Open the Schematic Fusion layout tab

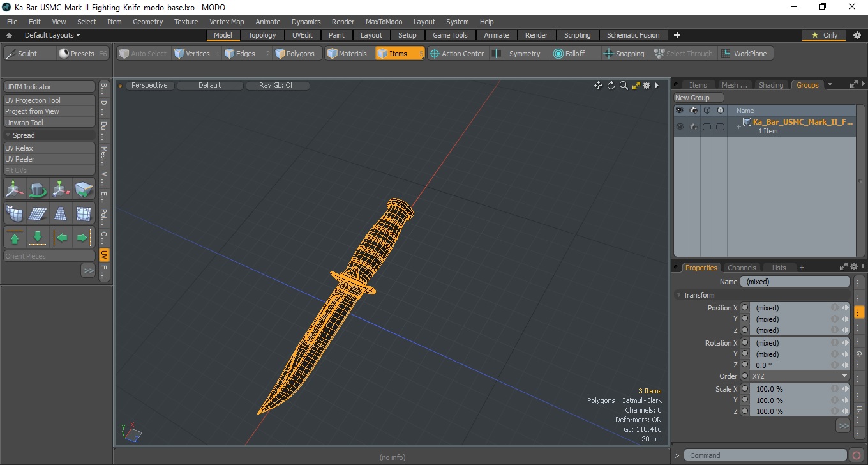[633, 35]
